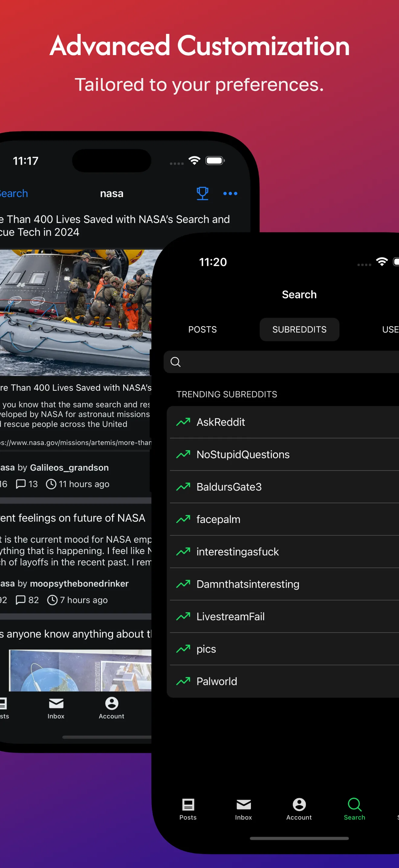
Task: Tap trending arrow icon beside LivestreamFail
Action: [x=183, y=616]
